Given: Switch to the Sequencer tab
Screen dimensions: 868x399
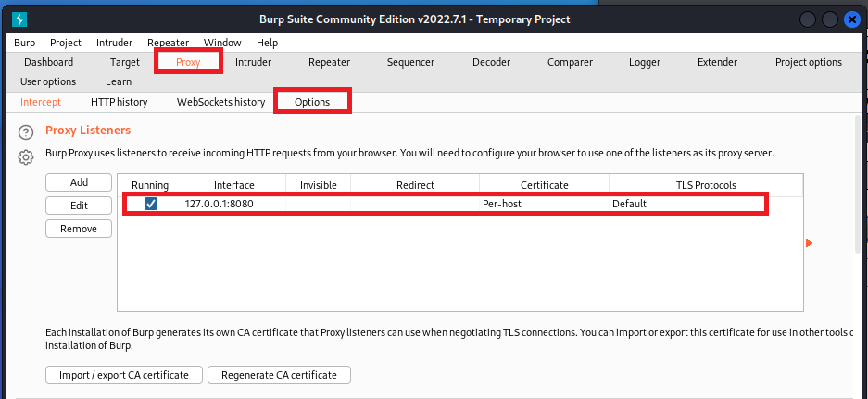Looking at the screenshot, I should 410,62.
